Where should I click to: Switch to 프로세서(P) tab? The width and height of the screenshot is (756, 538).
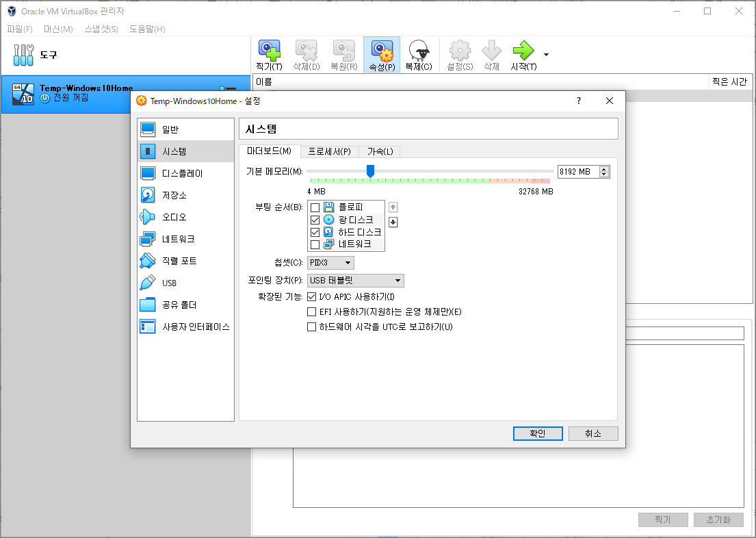330,151
